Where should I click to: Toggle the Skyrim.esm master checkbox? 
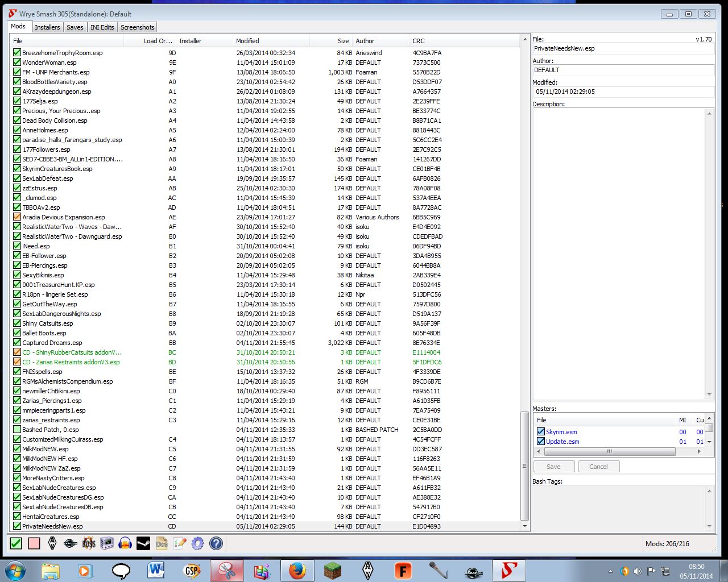click(x=541, y=432)
